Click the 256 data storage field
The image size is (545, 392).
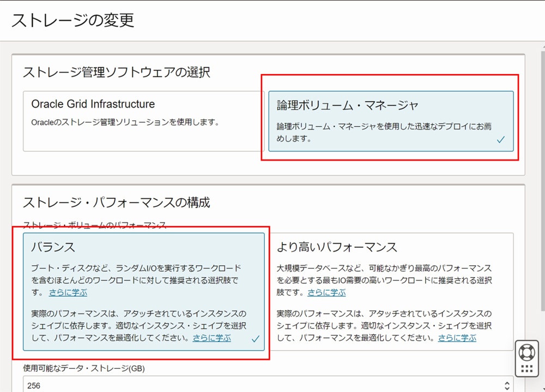click(268, 384)
